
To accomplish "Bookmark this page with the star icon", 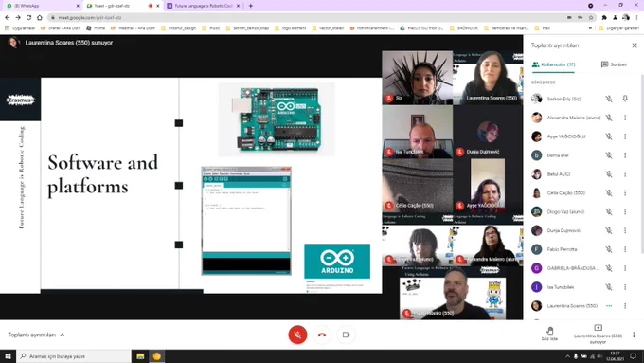I will pos(591,18).
